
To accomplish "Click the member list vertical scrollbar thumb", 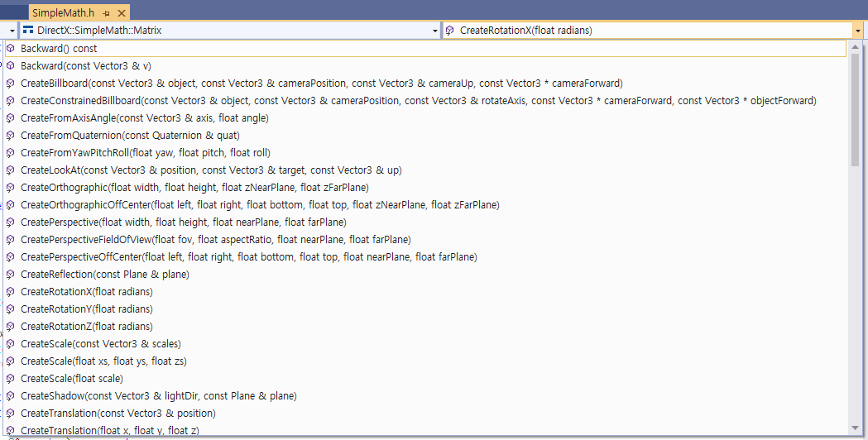I will (856, 109).
